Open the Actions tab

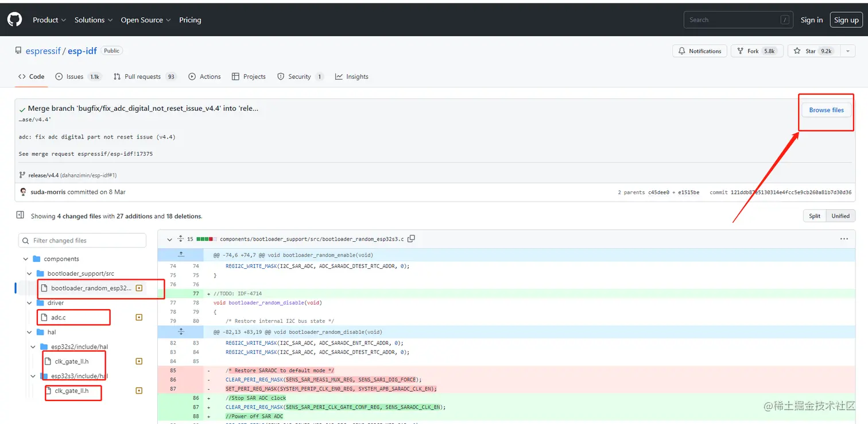[x=204, y=76]
